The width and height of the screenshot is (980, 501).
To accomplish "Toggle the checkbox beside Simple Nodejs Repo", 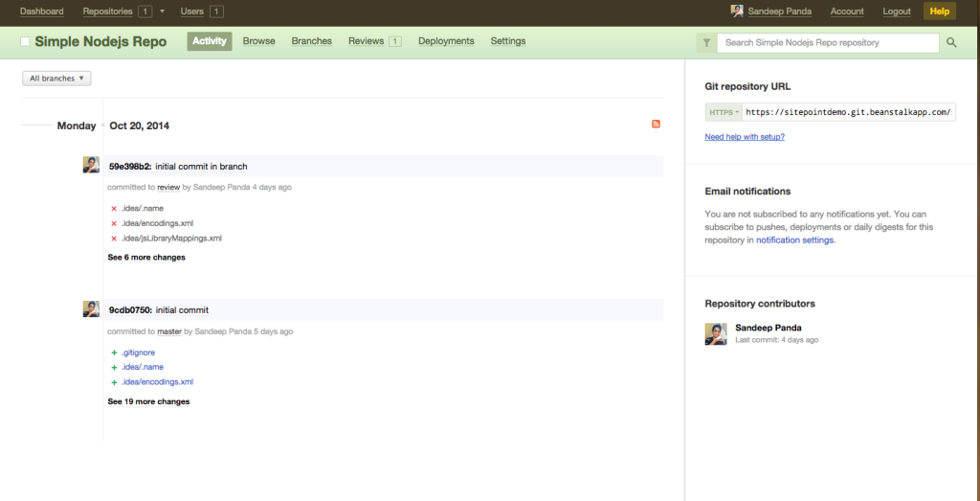I will [25, 42].
